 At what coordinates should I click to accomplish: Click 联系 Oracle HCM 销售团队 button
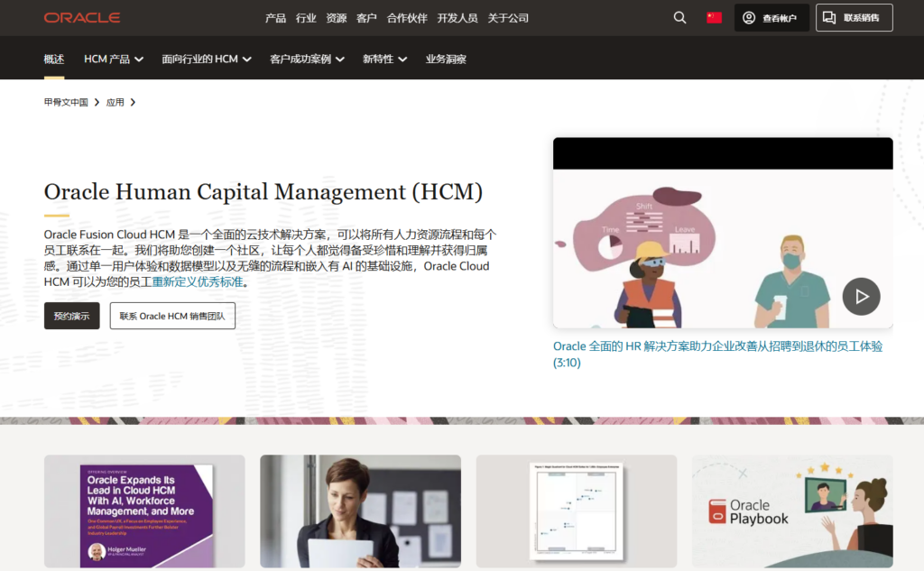click(172, 316)
